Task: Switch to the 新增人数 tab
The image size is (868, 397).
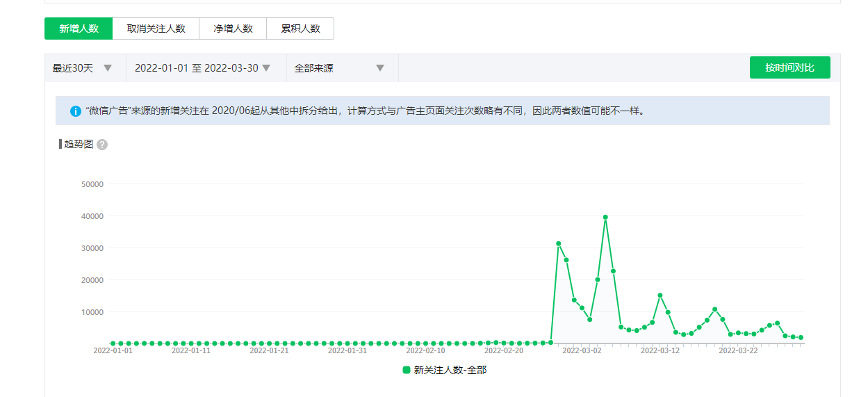Action: pos(79,29)
